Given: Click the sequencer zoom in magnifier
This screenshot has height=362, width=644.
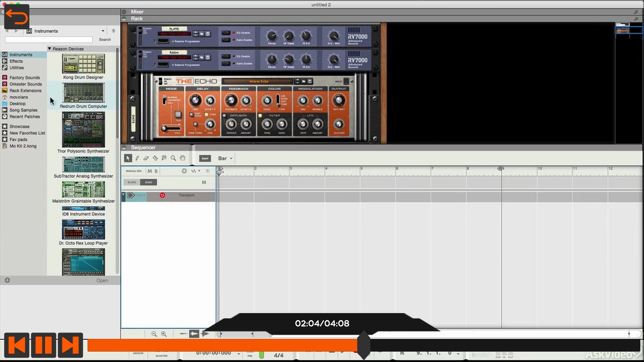Looking at the screenshot, I should pos(164,334).
